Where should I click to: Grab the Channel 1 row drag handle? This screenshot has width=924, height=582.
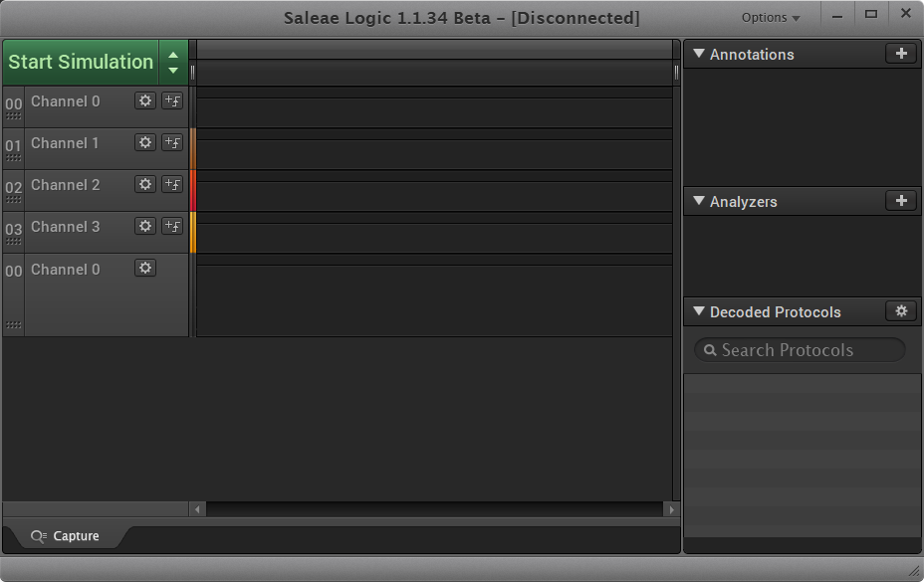13,158
